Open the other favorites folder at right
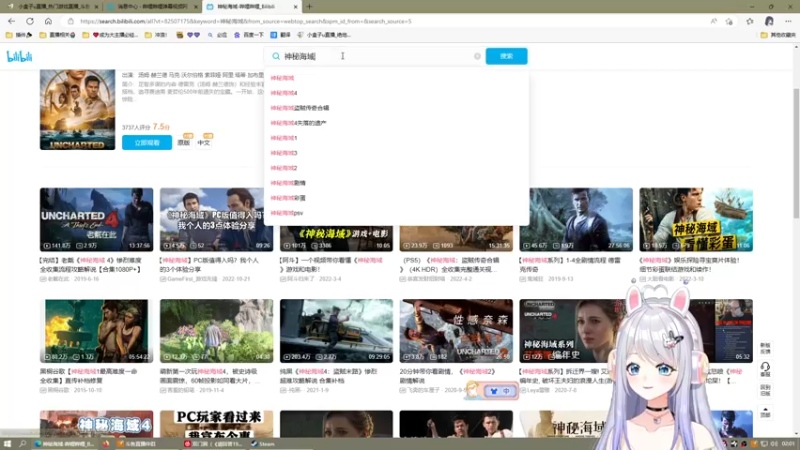 point(778,35)
